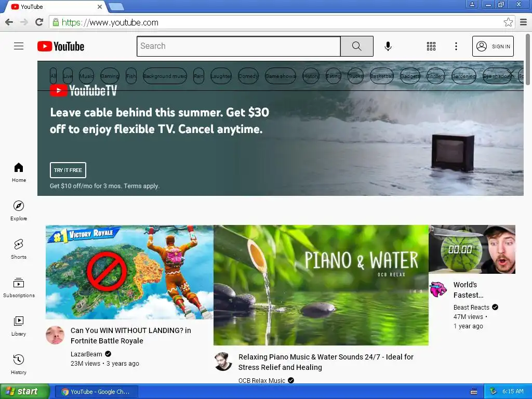Screen dimensions: 532x399
Task: Select the YouTube browser tab
Action: [56, 6]
